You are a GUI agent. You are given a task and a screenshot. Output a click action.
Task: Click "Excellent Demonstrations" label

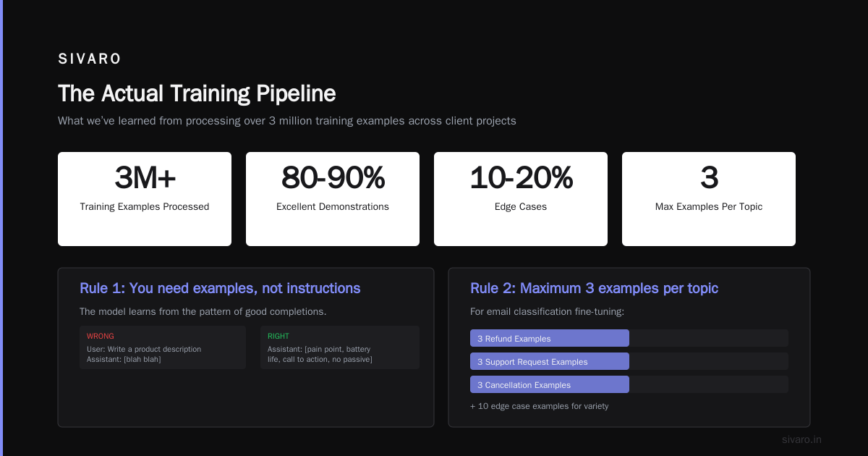coord(333,207)
